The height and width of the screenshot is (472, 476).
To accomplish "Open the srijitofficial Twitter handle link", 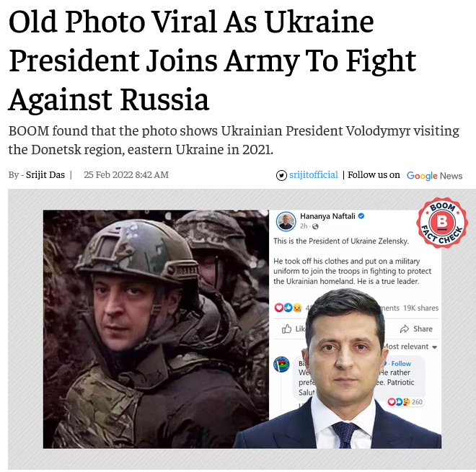I will tap(313, 174).
